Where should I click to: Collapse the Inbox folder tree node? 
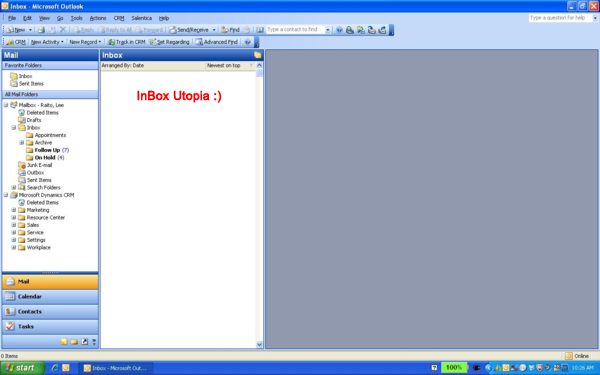14,127
